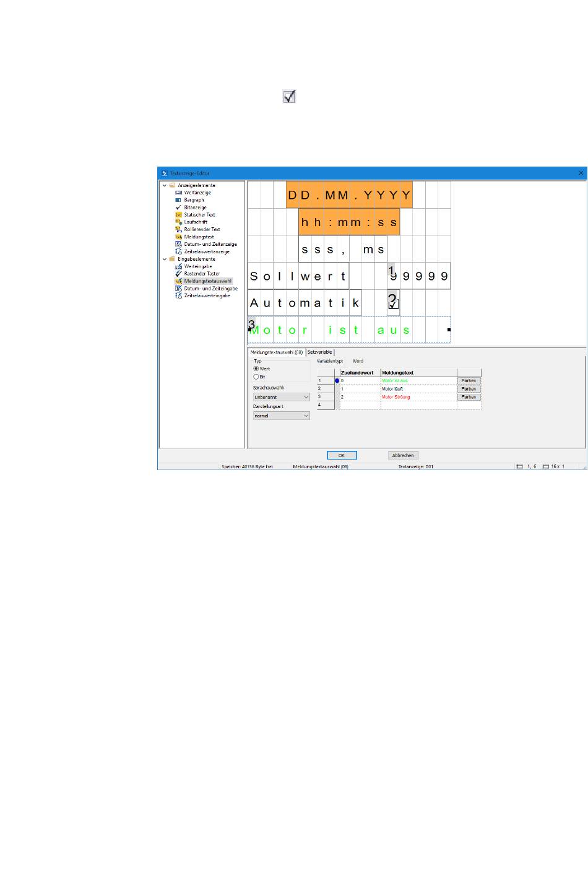
Task: Open Farben for 'Motor ist aus' row
Action: 469,381
